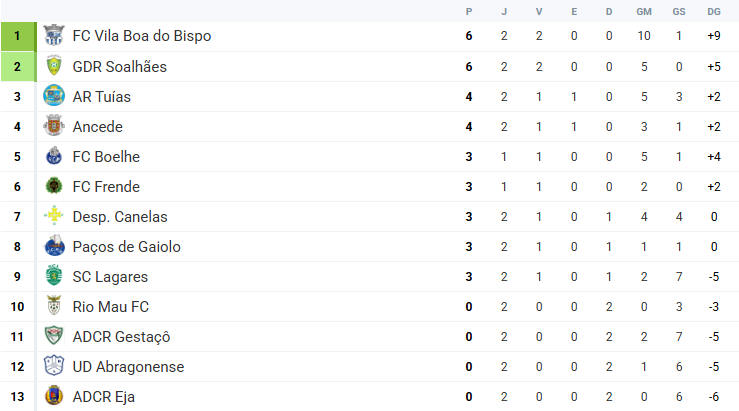Open the FC Frende club emblem
Screen dimensions: 739x411
point(54,186)
